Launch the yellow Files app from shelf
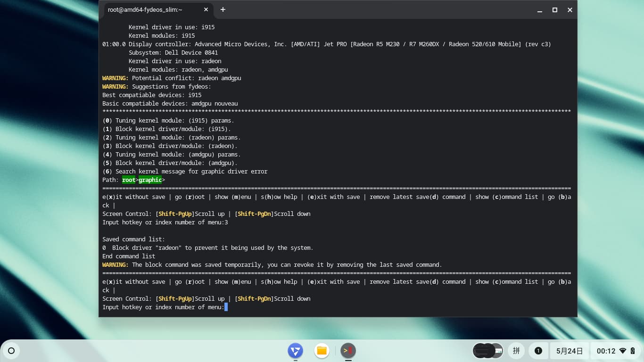Image resolution: width=644 pixels, height=362 pixels. 322,351
